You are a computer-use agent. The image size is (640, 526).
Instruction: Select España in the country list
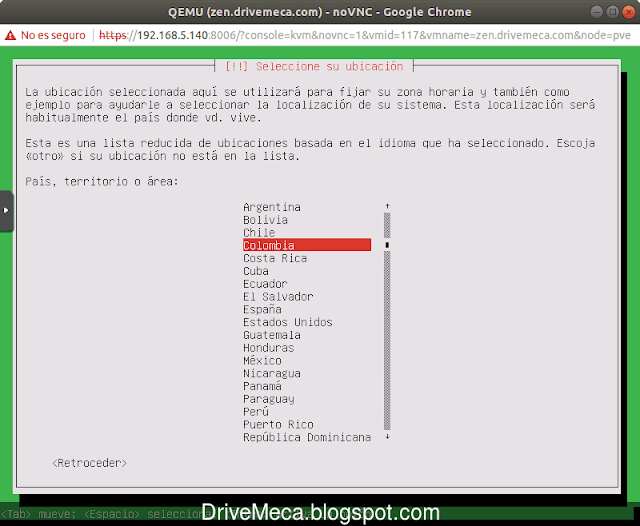point(262,309)
